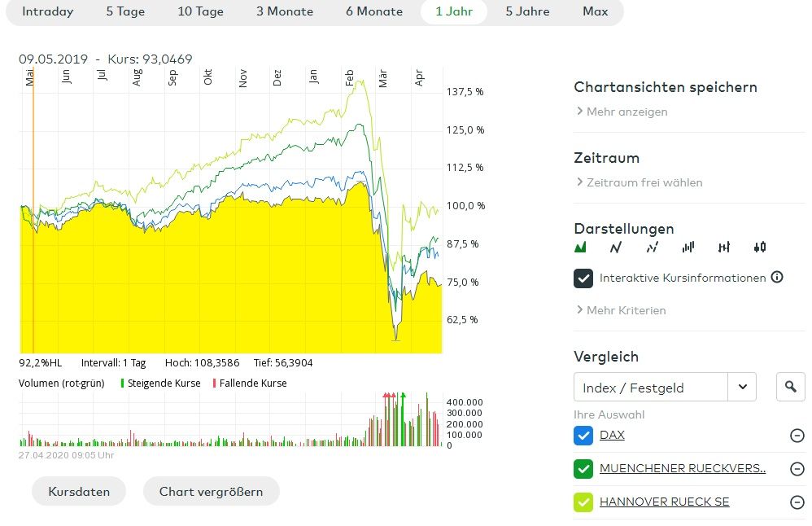
Task: Switch to candlestick chart display
Action: (760, 248)
